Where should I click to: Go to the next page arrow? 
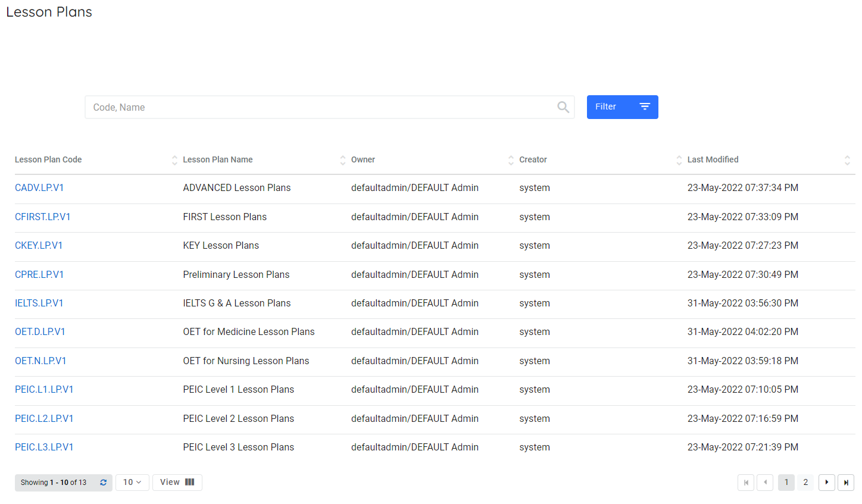tap(826, 483)
